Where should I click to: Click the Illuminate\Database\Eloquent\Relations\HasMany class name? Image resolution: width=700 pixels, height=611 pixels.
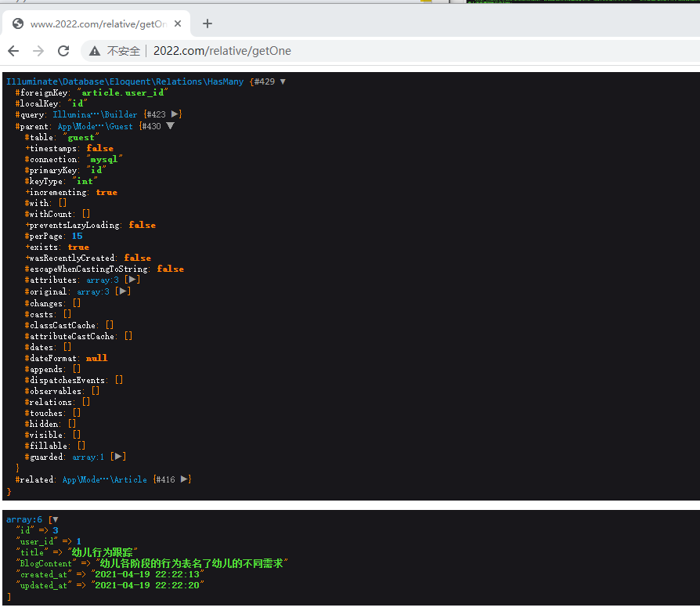[125, 81]
